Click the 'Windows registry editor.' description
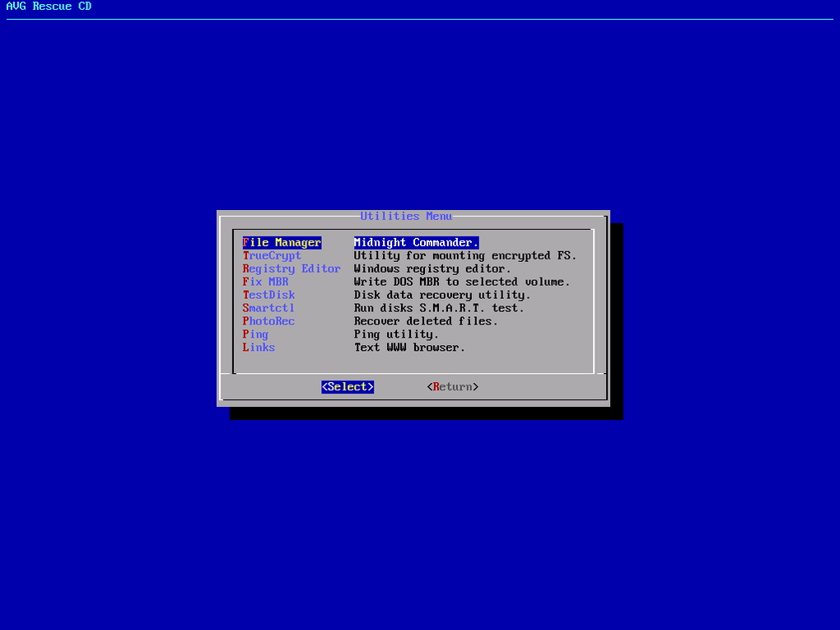 (432, 269)
